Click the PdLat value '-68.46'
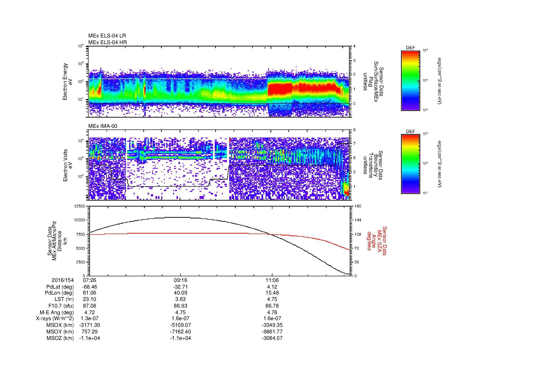555x392 pixels. pyautogui.click(x=89, y=287)
